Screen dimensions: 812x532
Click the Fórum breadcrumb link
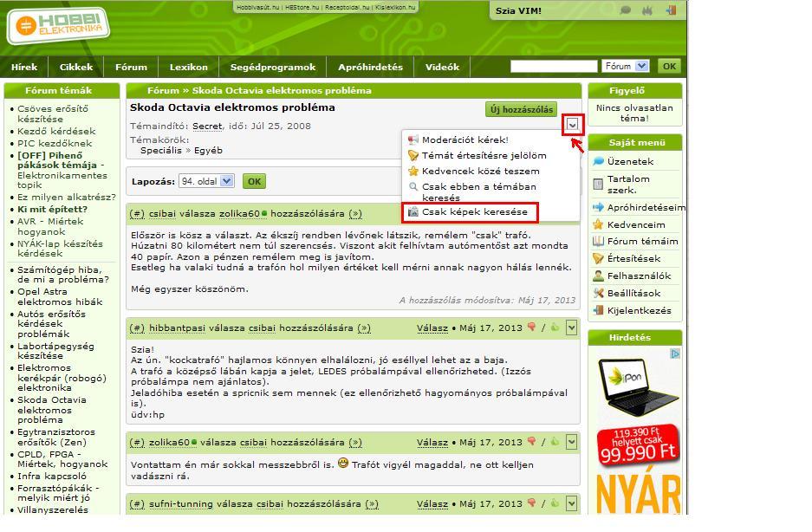click(163, 90)
